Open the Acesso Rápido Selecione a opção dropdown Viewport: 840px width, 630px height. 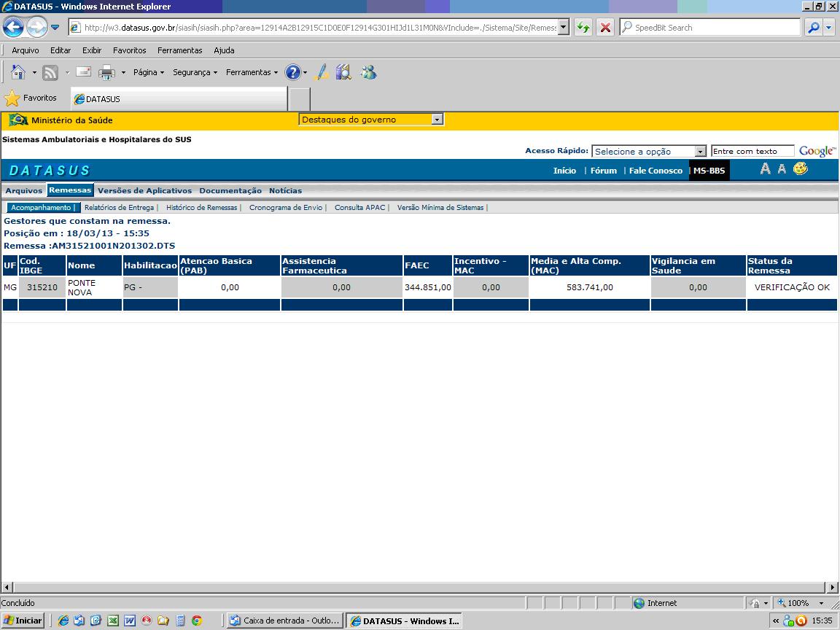700,152
